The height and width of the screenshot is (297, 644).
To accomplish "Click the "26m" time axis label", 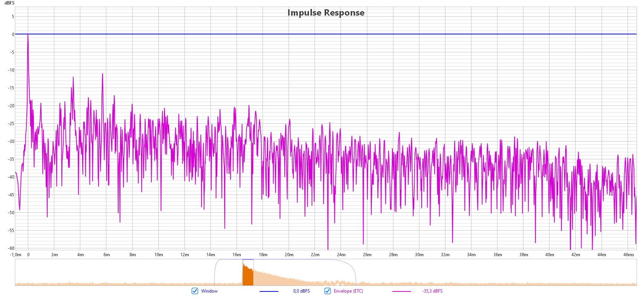I will [367, 255].
